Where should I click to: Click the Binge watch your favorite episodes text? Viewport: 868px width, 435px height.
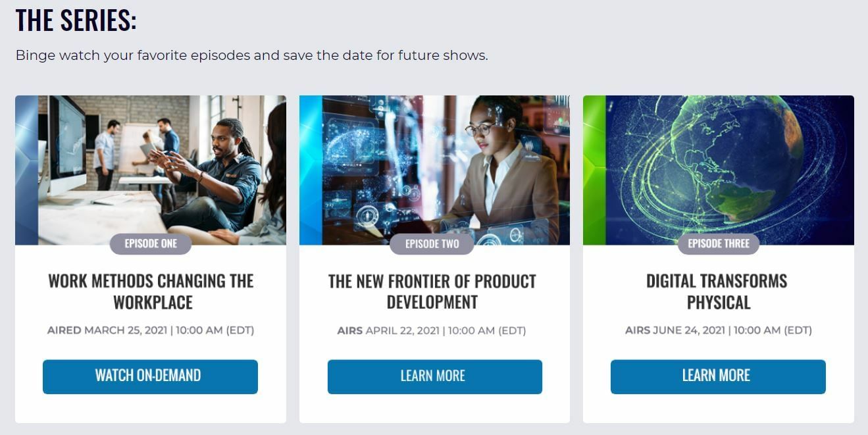point(251,55)
